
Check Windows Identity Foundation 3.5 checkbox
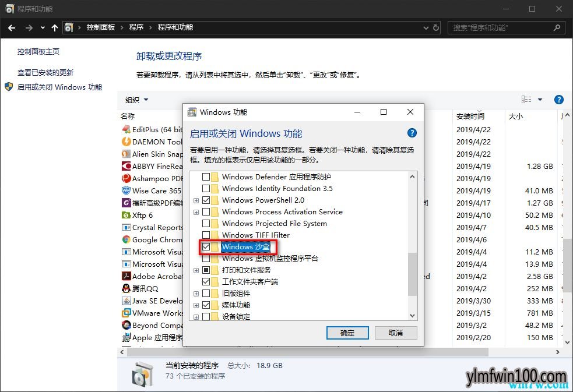coord(206,188)
